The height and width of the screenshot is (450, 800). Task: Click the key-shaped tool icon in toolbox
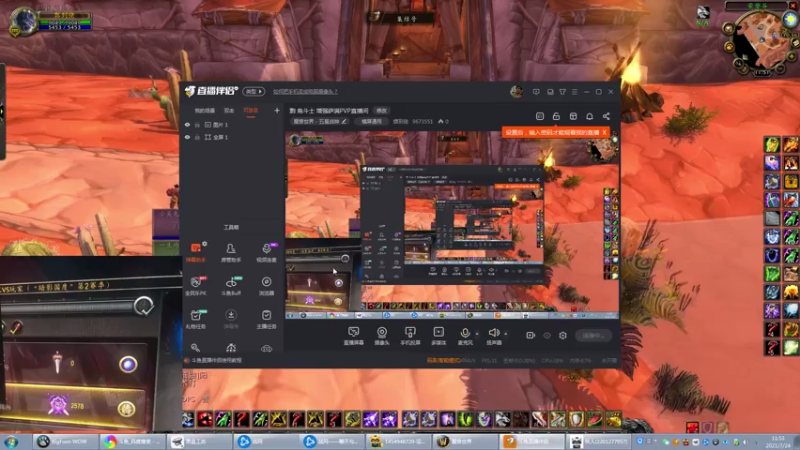coord(195,348)
